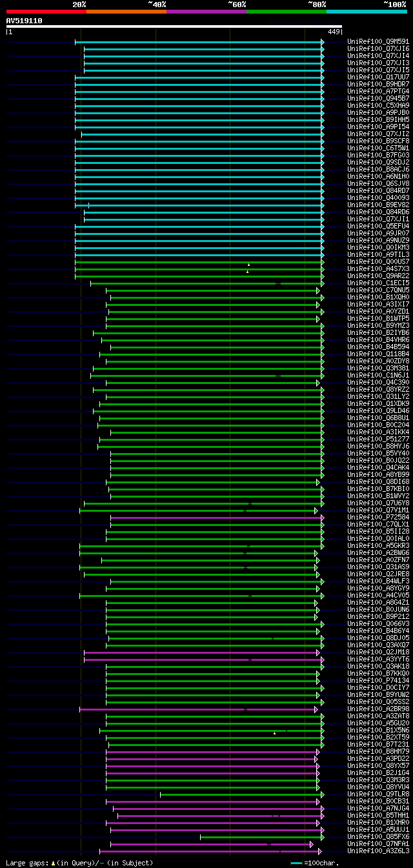Select the UniRef100_B5VY40 label
413x868 pixels.
tap(378, 454)
